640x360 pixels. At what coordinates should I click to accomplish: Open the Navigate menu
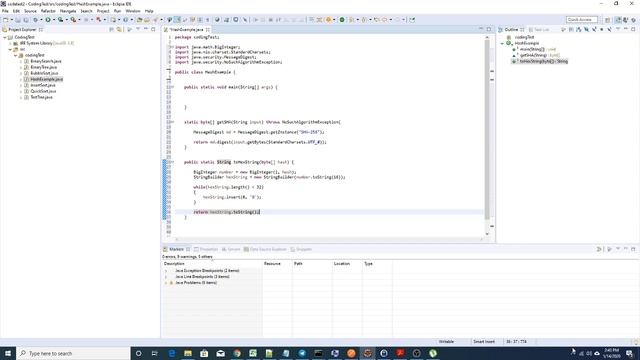[x=68, y=11]
